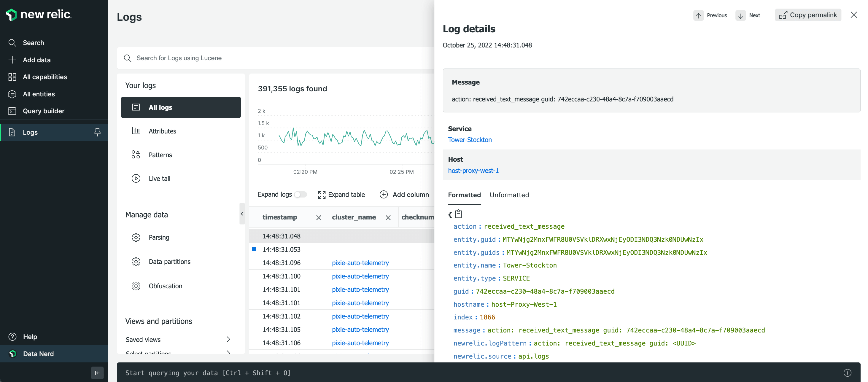Remove the timestamp column
The image size is (868, 382).
[x=319, y=218]
